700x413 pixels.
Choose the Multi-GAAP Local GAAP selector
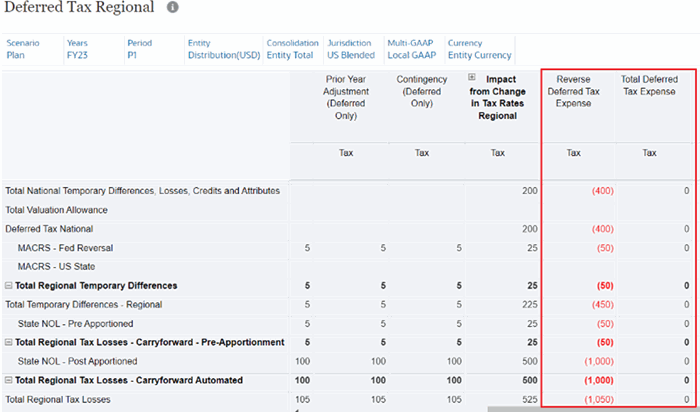pos(411,56)
